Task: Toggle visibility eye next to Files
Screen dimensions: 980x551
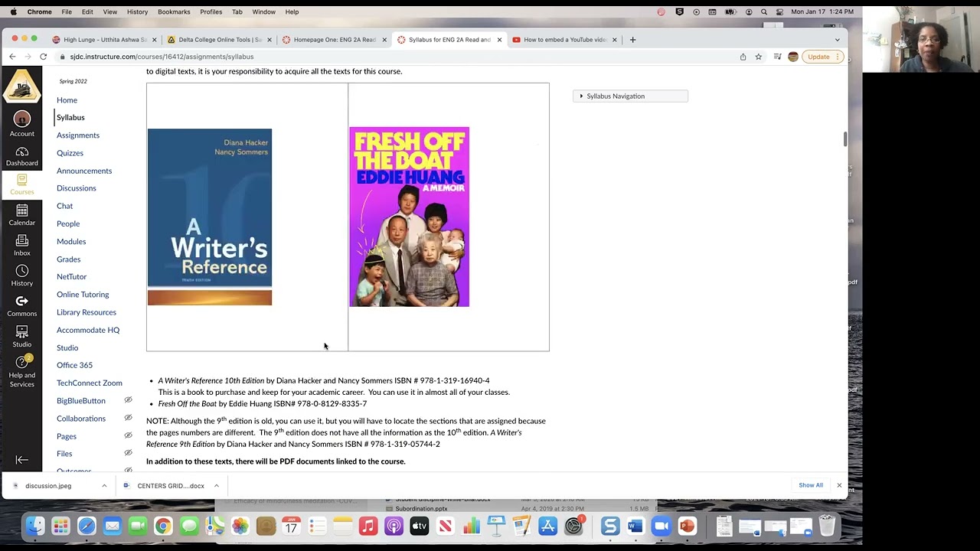Action: [x=128, y=453]
